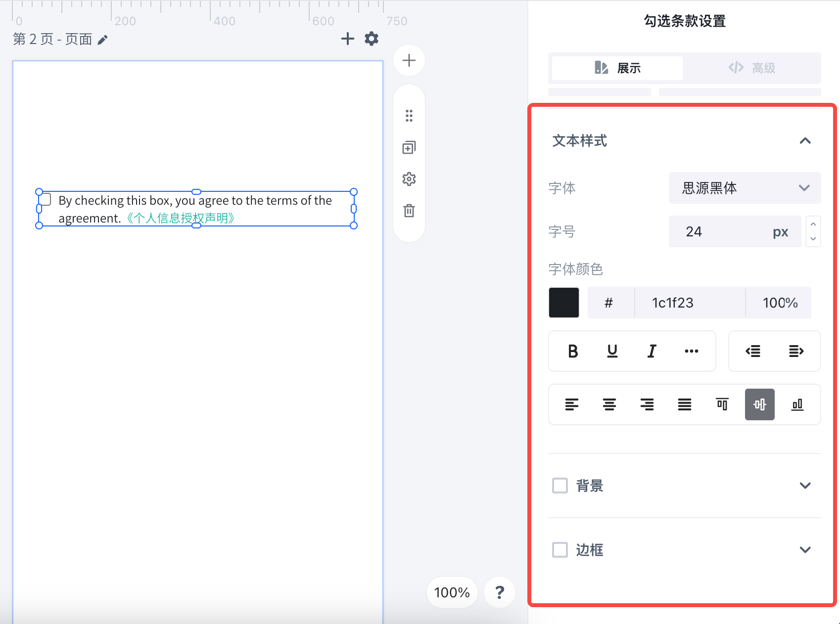840x624 pixels.
Task: Align text to the top vertically
Action: (x=722, y=404)
